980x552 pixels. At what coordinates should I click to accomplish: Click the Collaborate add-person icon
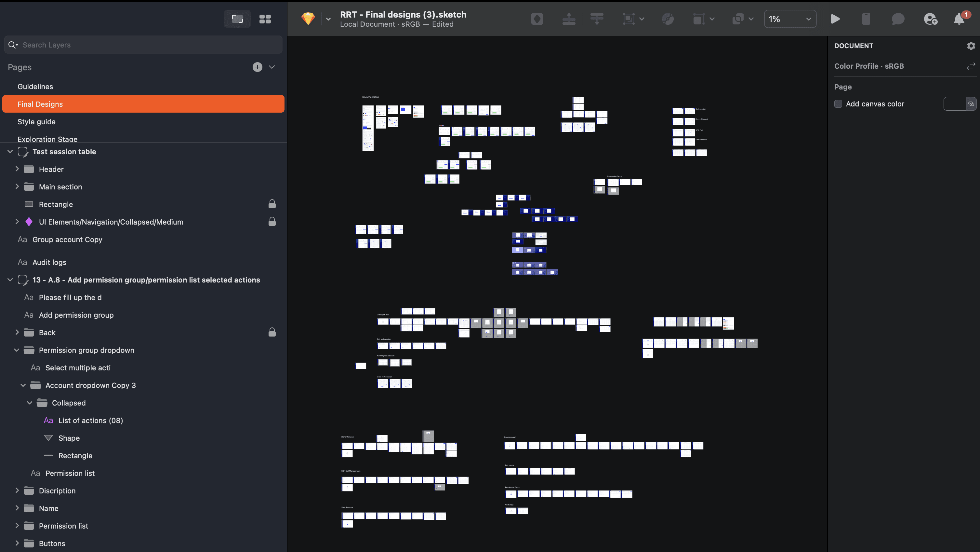point(930,19)
